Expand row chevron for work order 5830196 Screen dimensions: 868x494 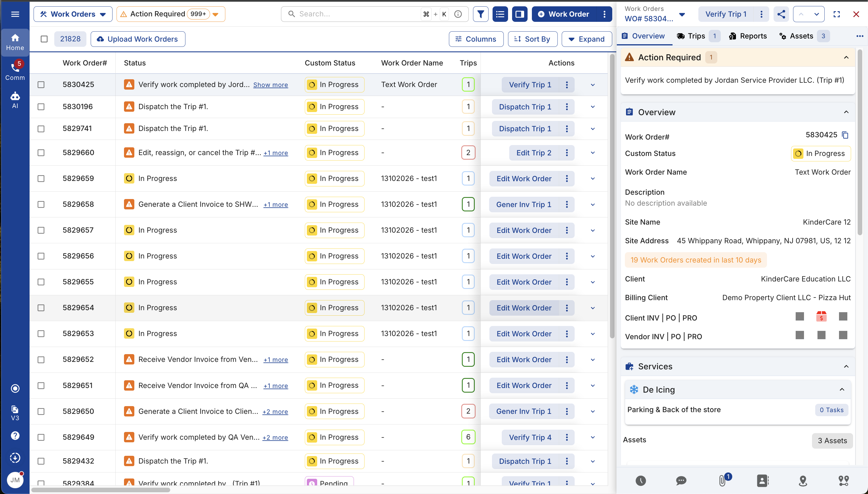point(592,107)
